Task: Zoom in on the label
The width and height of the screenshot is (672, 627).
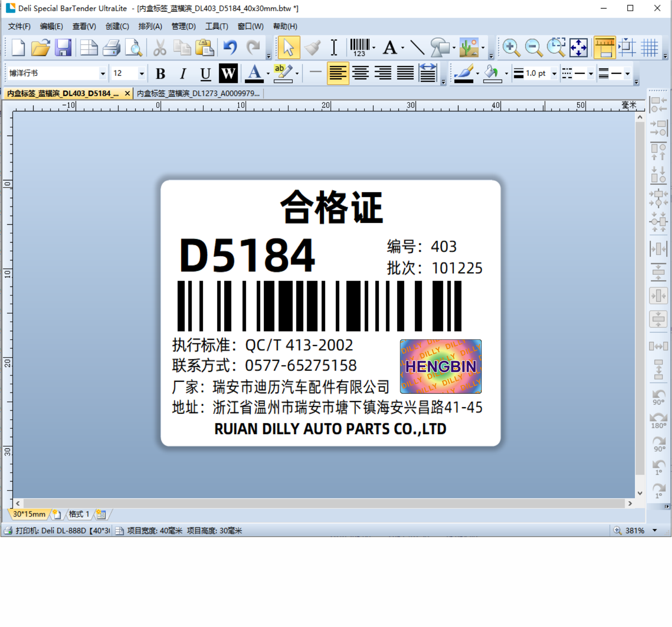Action: [511, 47]
